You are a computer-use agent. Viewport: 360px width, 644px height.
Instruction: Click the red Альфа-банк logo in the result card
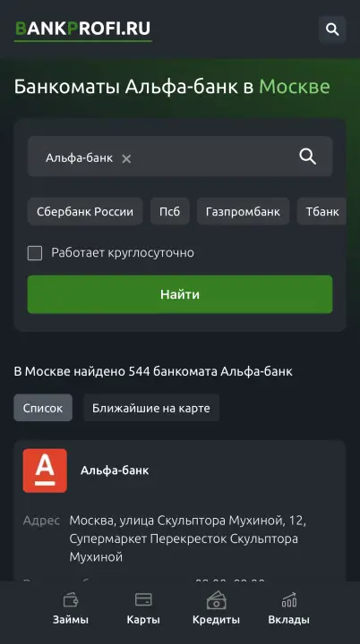point(45,470)
